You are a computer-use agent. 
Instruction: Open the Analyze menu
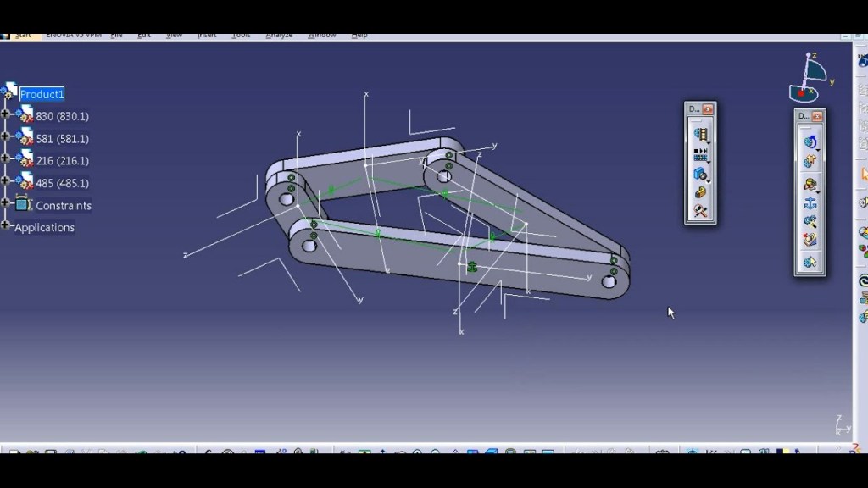coord(279,35)
